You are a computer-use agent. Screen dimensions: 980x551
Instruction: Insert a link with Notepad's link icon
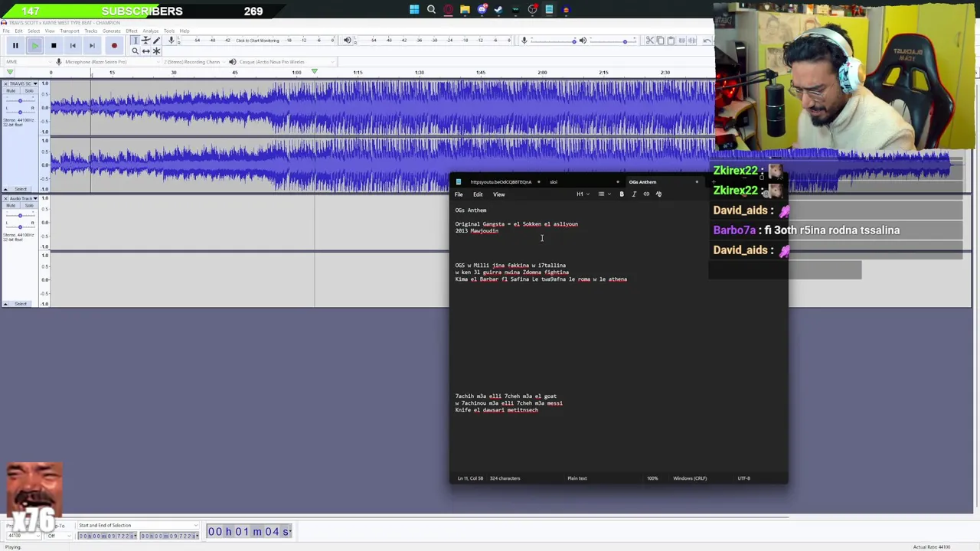click(x=646, y=194)
